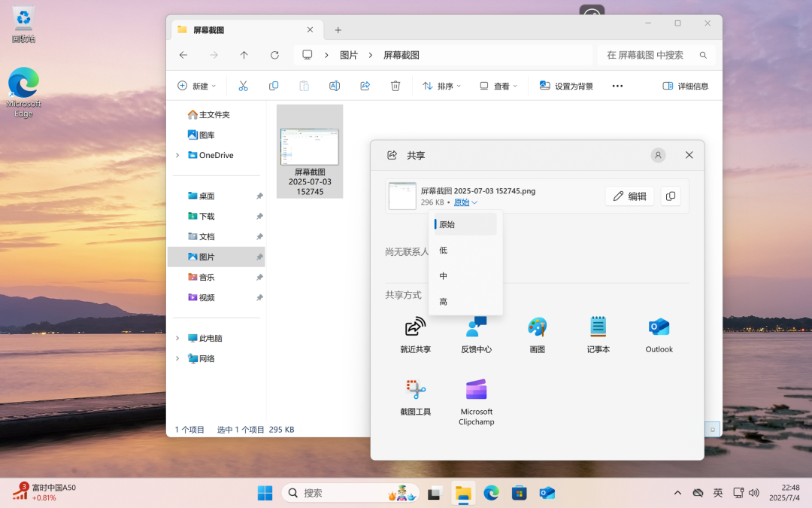Viewport: 812px width, 508px height.
Task: Click 设置为背景 in toolbar
Action: click(566, 85)
